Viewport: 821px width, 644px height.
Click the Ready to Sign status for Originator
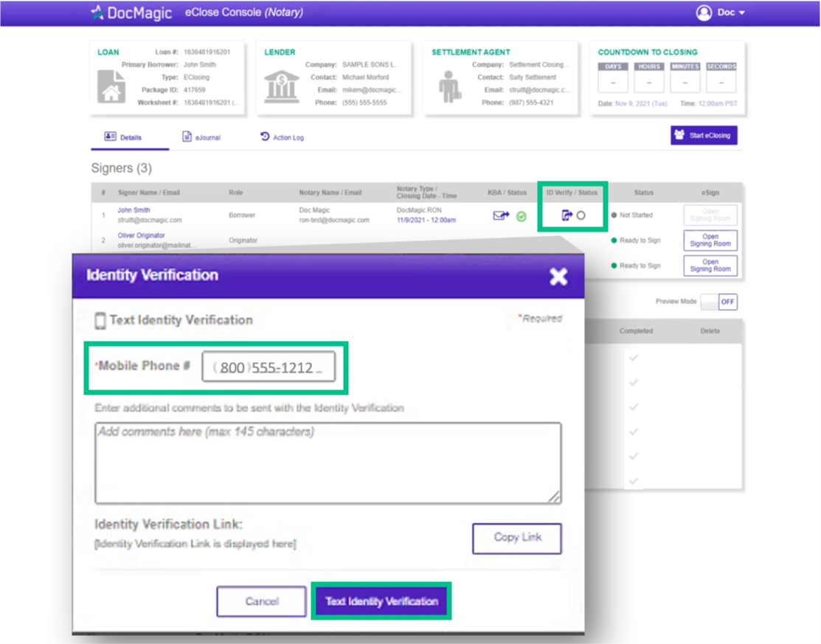[x=640, y=240]
